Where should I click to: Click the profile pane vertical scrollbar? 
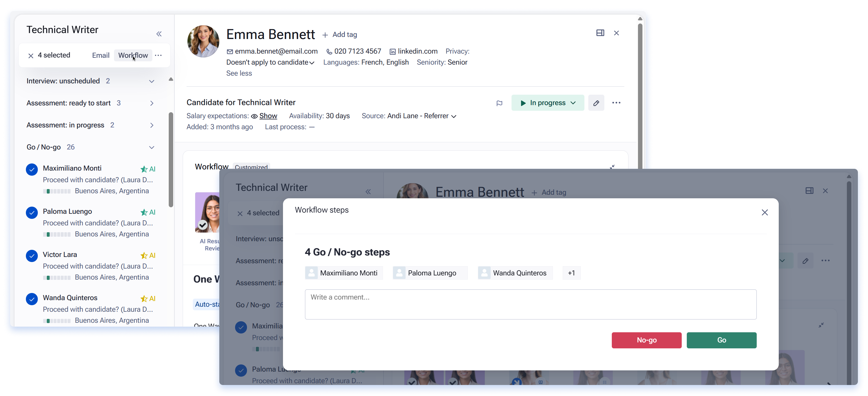pos(640,96)
